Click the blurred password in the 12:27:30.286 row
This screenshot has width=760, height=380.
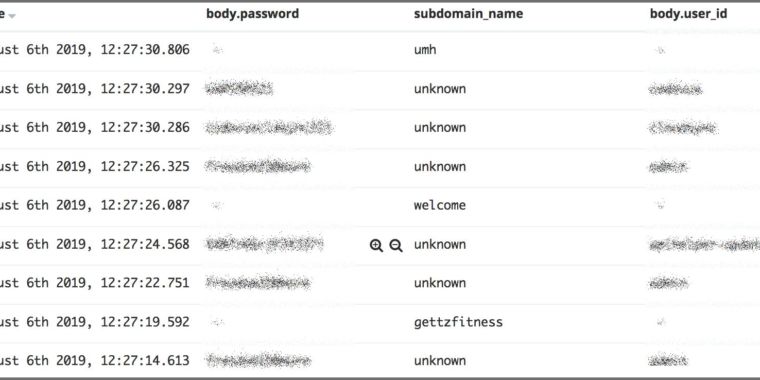(x=269, y=127)
